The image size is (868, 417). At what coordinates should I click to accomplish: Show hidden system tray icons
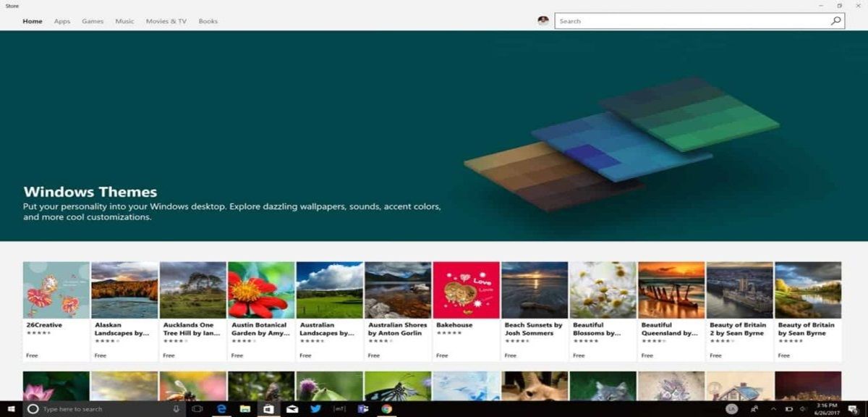tap(775, 409)
